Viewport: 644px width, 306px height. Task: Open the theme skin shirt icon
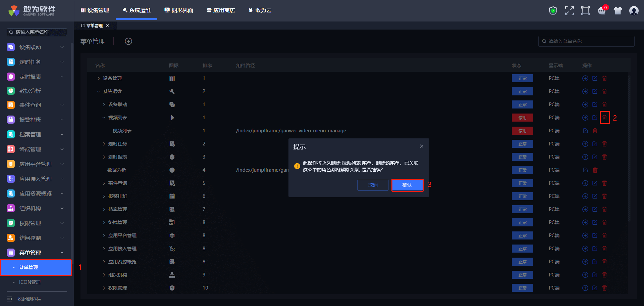(618, 11)
